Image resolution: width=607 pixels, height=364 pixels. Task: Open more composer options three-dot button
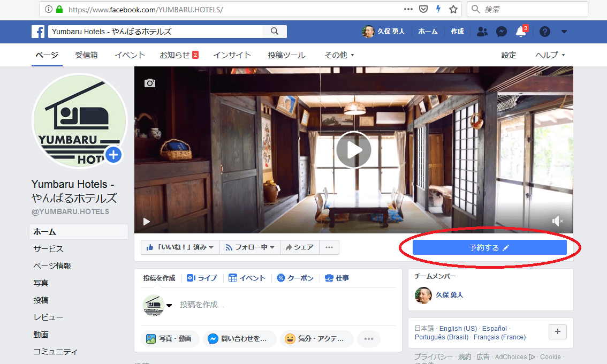(x=368, y=339)
